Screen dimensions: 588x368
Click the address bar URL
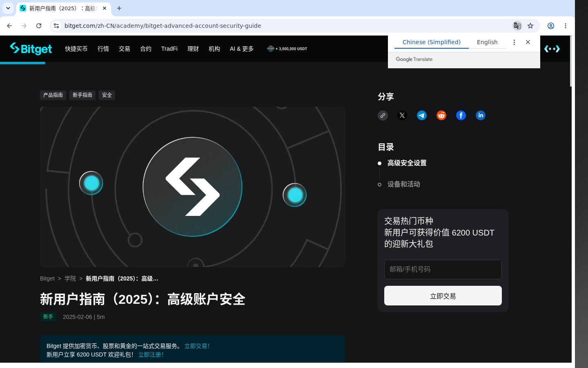click(163, 26)
